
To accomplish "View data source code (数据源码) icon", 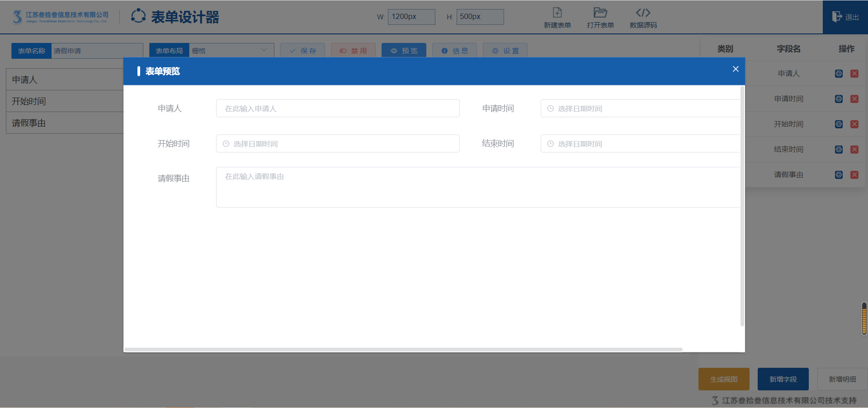I will [643, 13].
